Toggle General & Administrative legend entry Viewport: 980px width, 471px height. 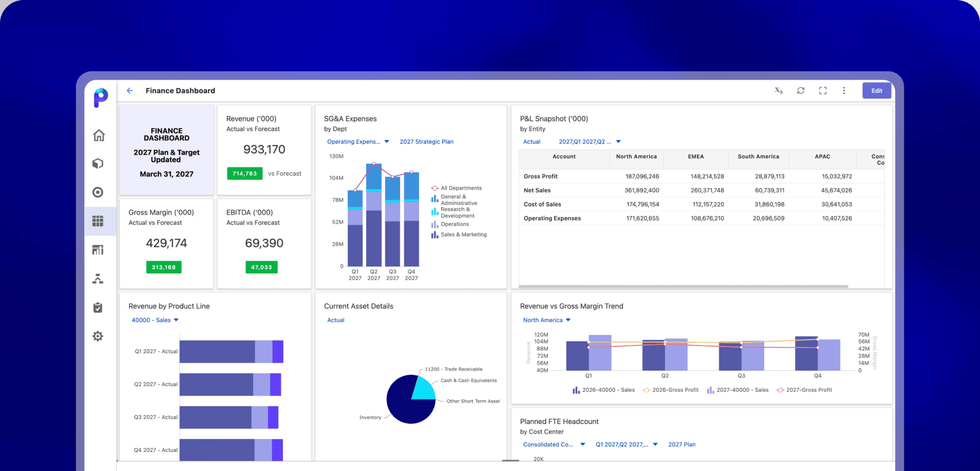(454, 200)
